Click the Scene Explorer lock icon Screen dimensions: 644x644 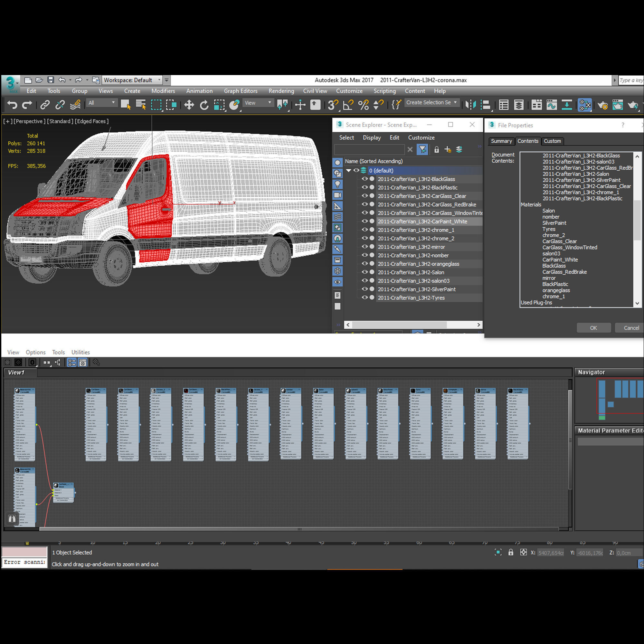(x=436, y=150)
